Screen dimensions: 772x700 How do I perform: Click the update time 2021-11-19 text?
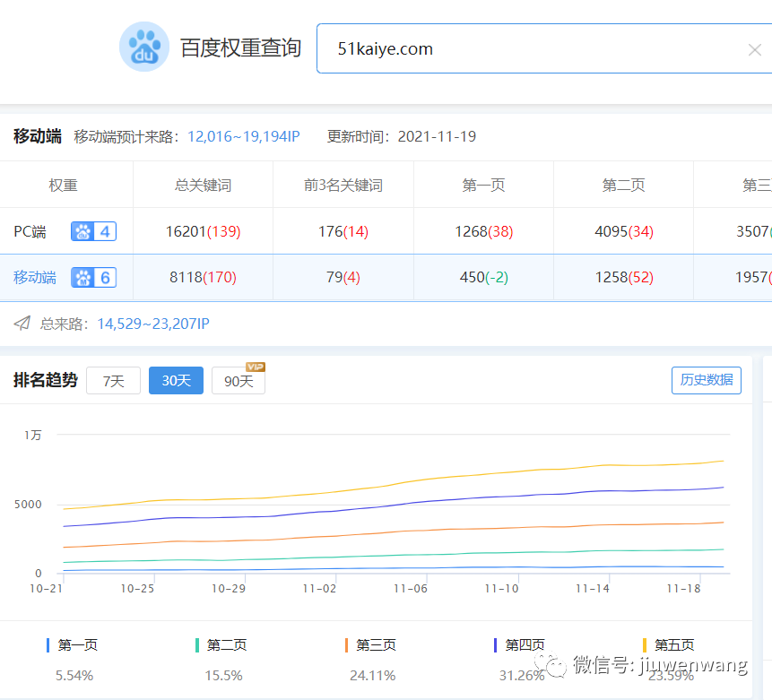(437, 136)
